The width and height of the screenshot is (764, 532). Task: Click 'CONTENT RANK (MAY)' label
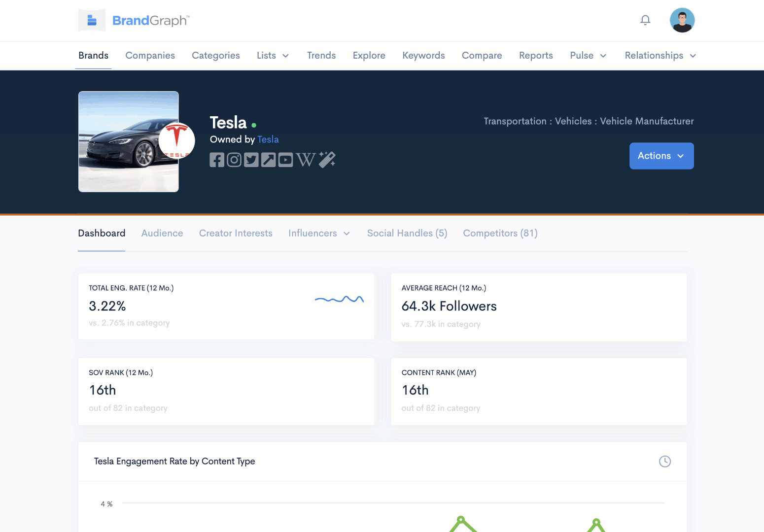[439, 373]
